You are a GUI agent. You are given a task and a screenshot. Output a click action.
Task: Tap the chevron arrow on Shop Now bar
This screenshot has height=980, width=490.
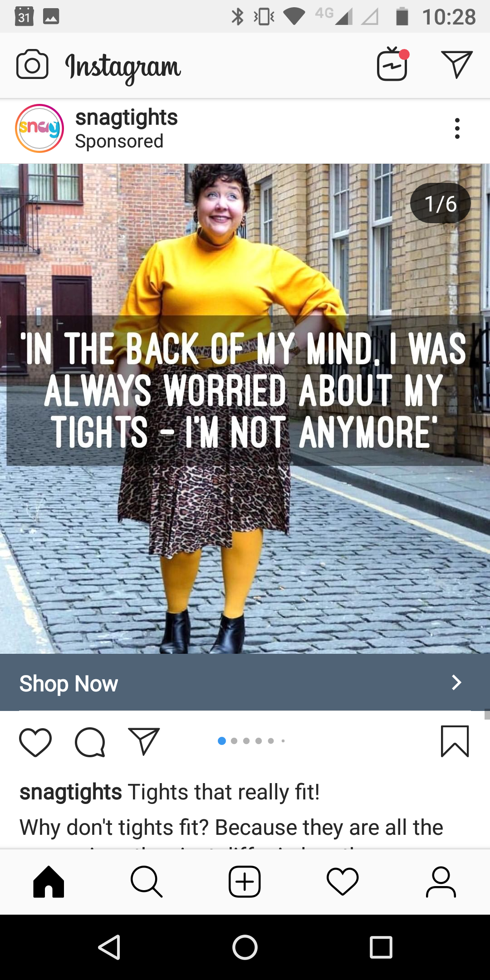tap(456, 682)
